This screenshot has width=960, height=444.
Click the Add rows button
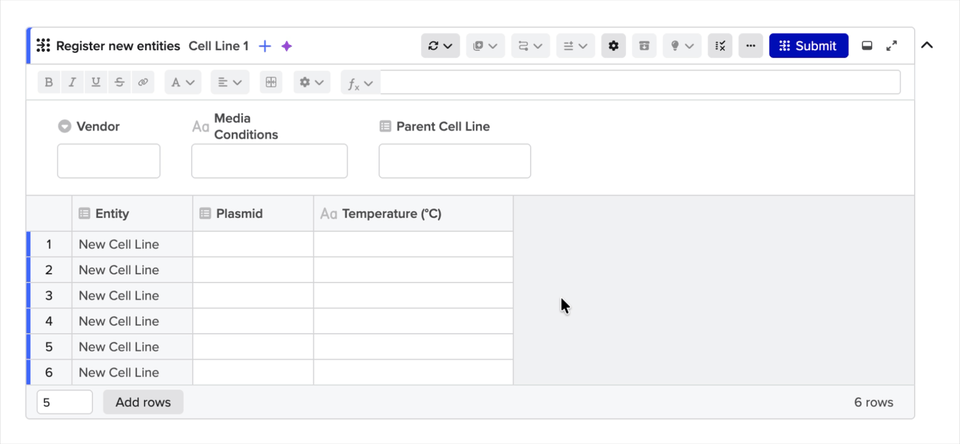143,402
